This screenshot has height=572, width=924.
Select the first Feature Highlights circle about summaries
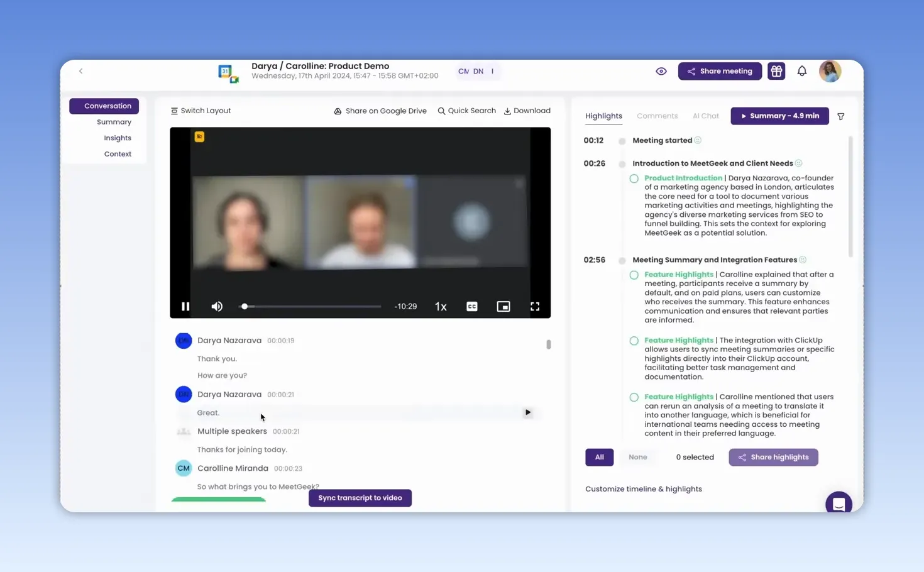(x=634, y=275)
